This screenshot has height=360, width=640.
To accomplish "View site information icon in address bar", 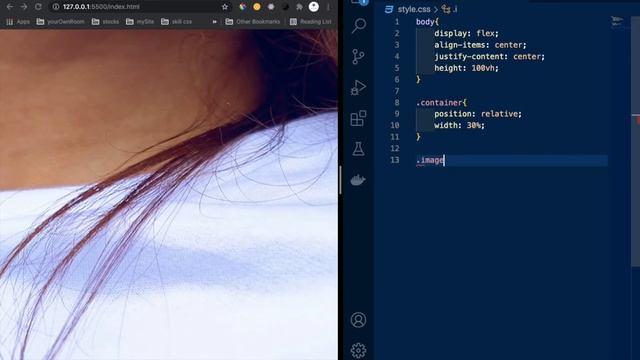I will pos(56,7).
